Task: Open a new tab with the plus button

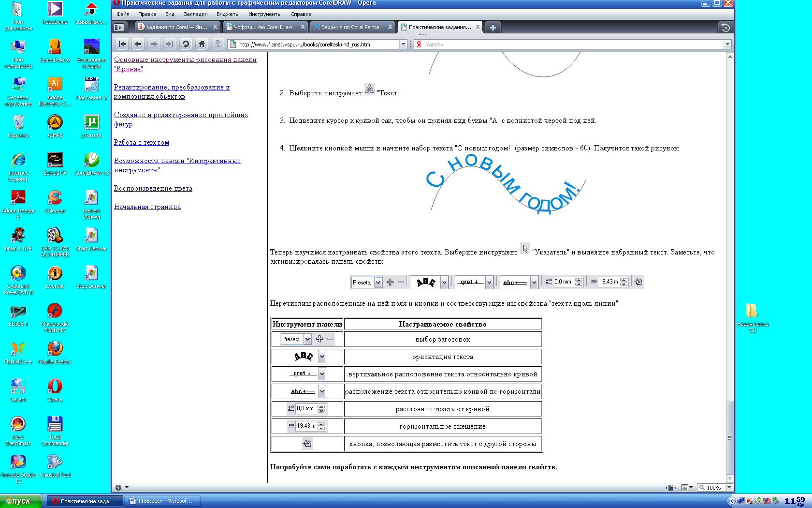Action: point(493,28)
